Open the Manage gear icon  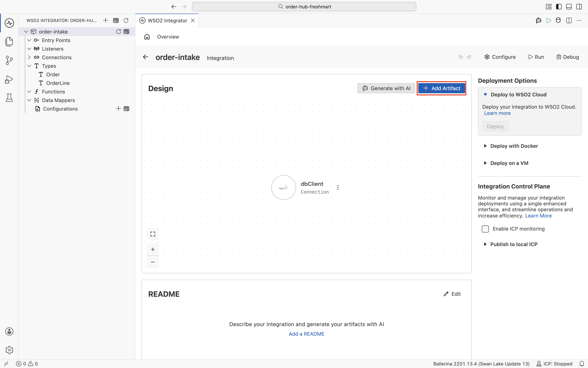tap(9, 350)
